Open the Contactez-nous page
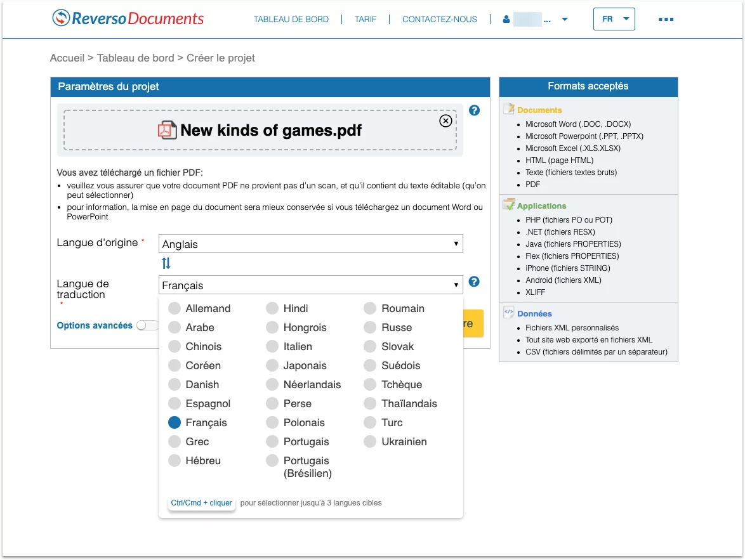 440,20
